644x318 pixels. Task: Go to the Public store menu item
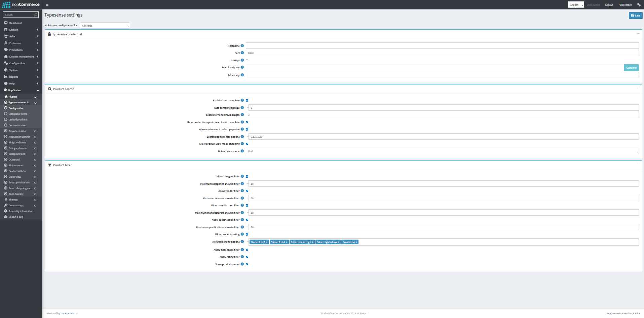(625, 4)
